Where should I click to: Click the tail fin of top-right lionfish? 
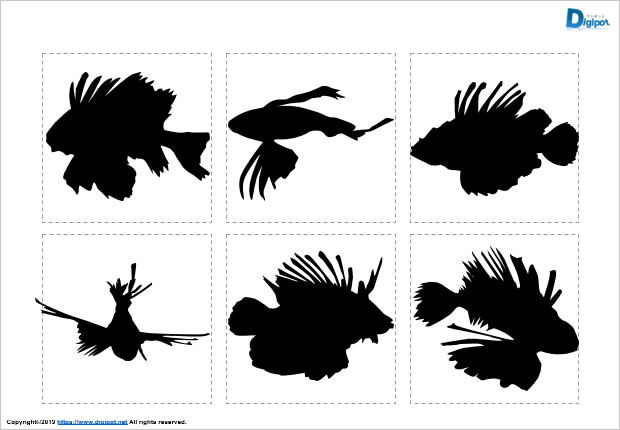(562, 147)
